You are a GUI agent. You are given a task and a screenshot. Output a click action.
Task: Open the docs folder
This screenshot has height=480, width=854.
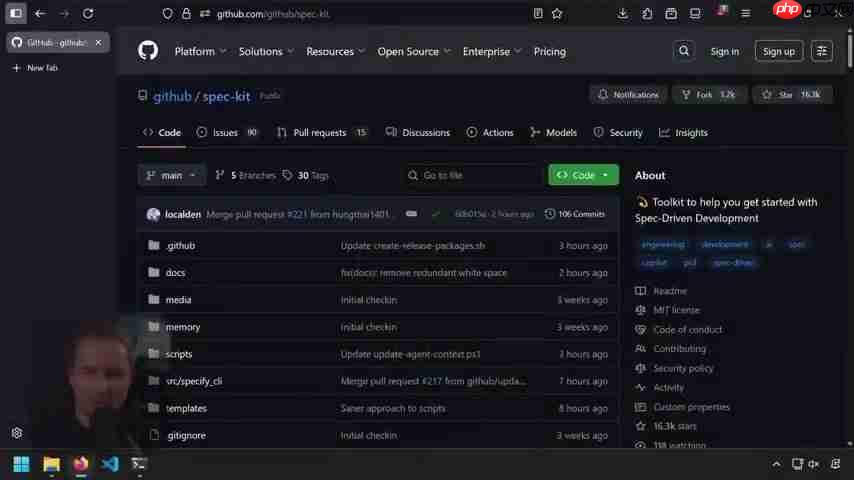175,273
